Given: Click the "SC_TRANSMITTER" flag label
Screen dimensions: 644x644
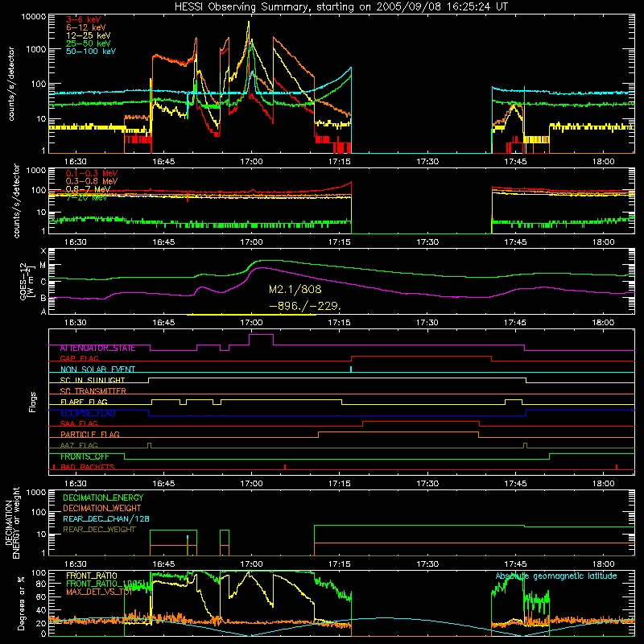Looking at the screenshot, I should click(93, 391).
